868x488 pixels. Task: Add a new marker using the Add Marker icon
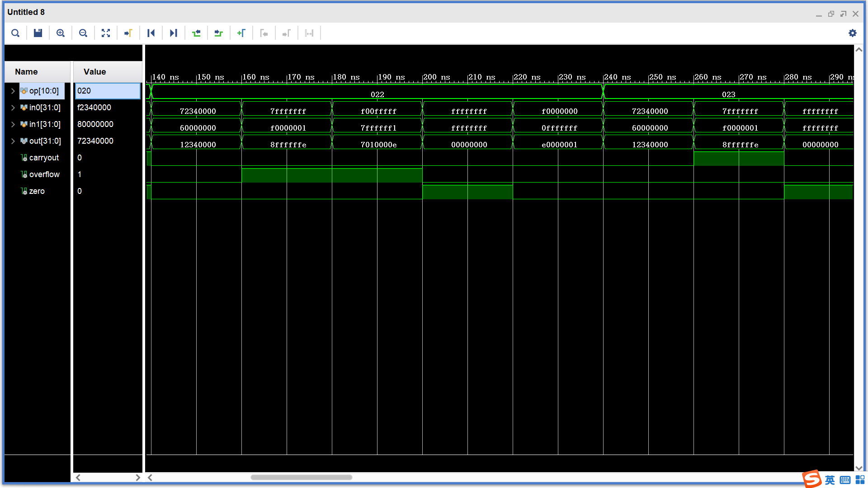241,33
